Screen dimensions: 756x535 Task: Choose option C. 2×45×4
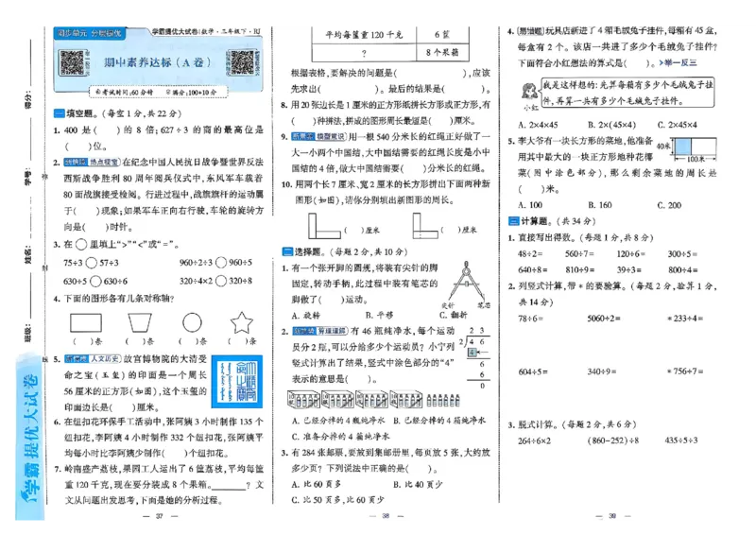click(678, 125)
